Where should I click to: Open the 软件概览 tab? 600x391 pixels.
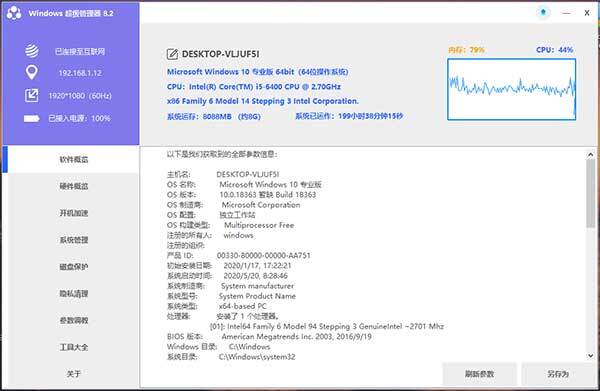pyautogui.click(x=73, y=160)
